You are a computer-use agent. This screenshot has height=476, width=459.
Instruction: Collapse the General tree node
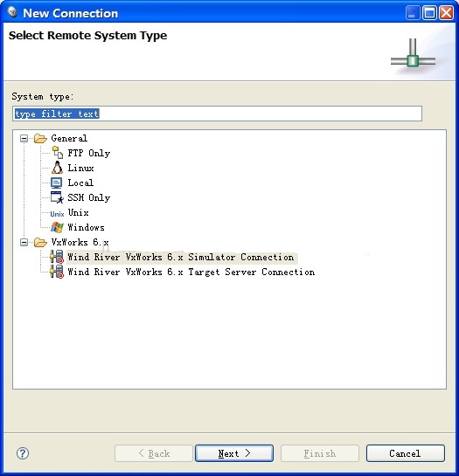click(x=24, y=138)
